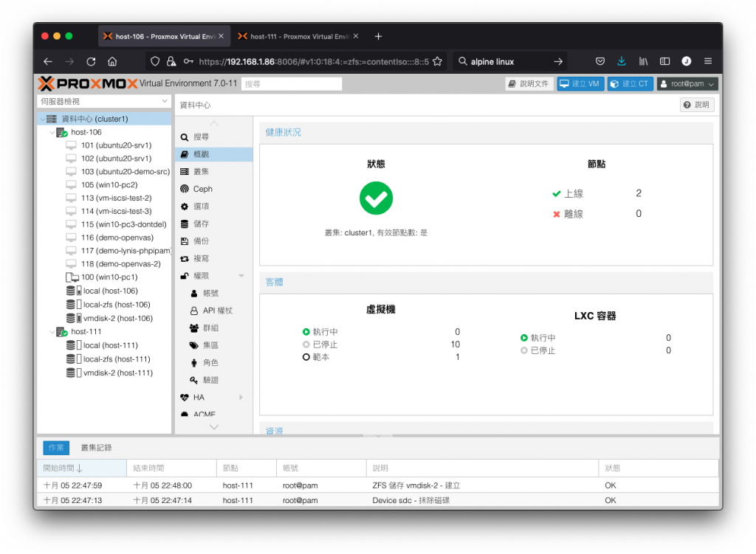Open the Firefox downloads arrow icon
Viewport: 756px width, 554px height.
(622, 61)
